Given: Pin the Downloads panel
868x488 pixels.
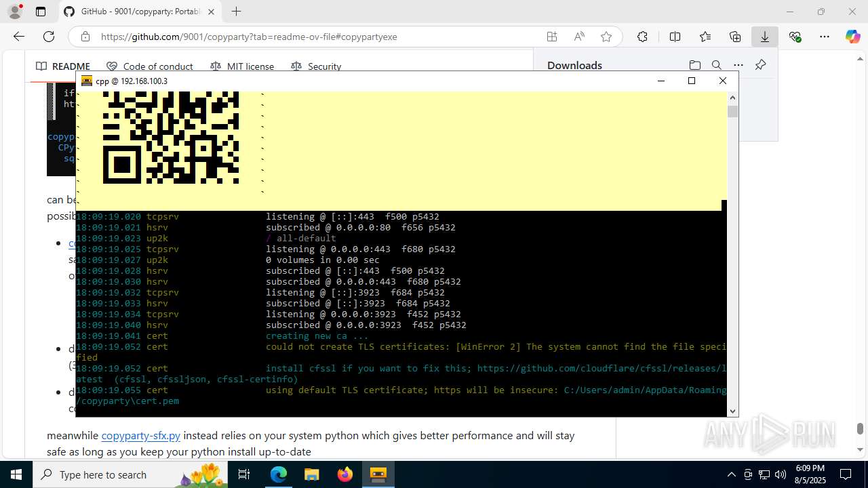Looking at the screenshot, I should (760, 65).
